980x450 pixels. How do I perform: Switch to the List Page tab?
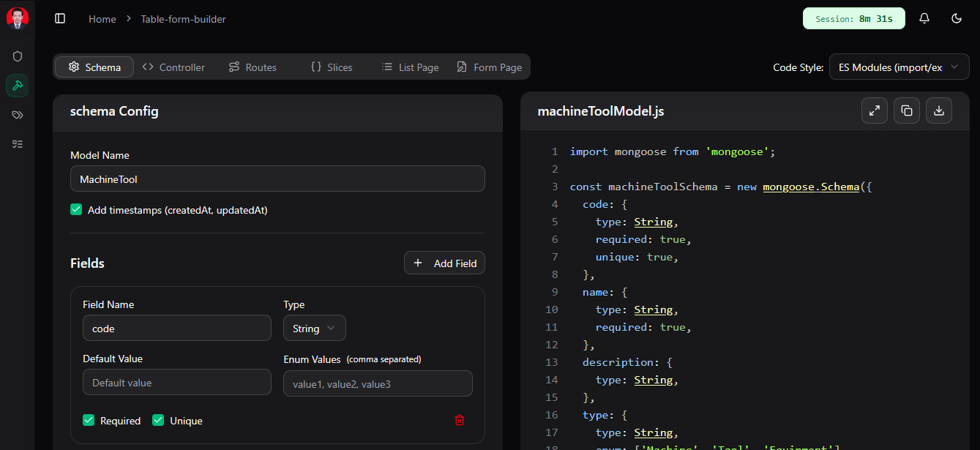click(411, 67)
